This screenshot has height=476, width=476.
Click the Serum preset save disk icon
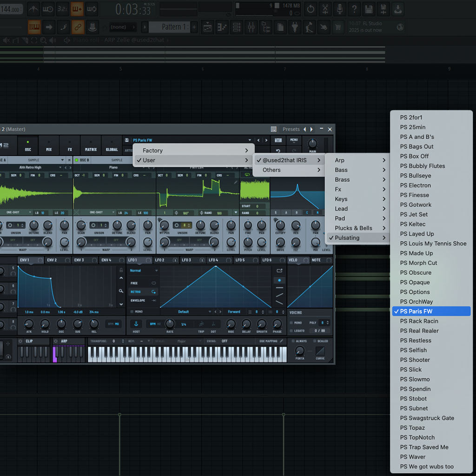pyautogui.click(x=126, y=140)
